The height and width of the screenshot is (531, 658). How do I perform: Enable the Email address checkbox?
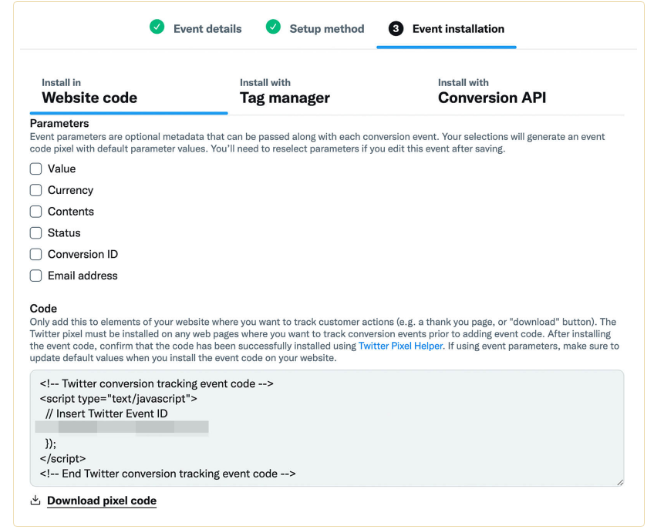(x=36, y=276)
